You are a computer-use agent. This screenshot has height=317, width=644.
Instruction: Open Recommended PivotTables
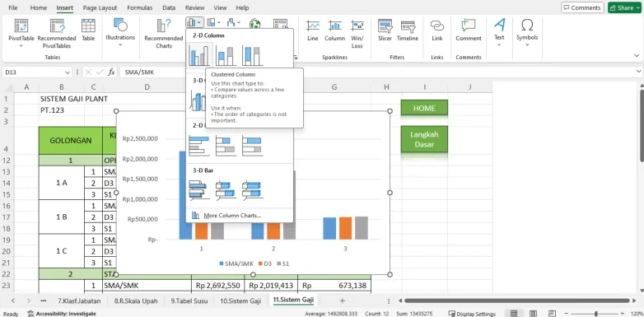click(57, 33)
